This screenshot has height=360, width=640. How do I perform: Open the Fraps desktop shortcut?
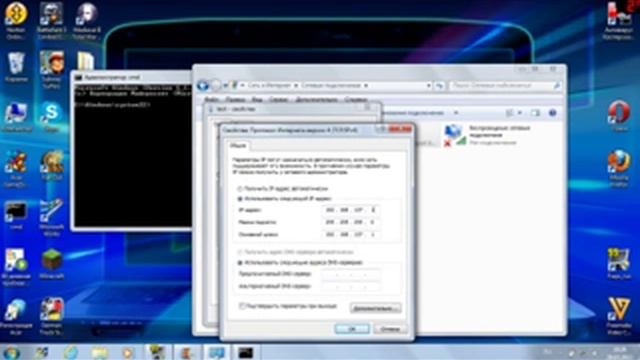pyautogui.click(x=619, y=263)
